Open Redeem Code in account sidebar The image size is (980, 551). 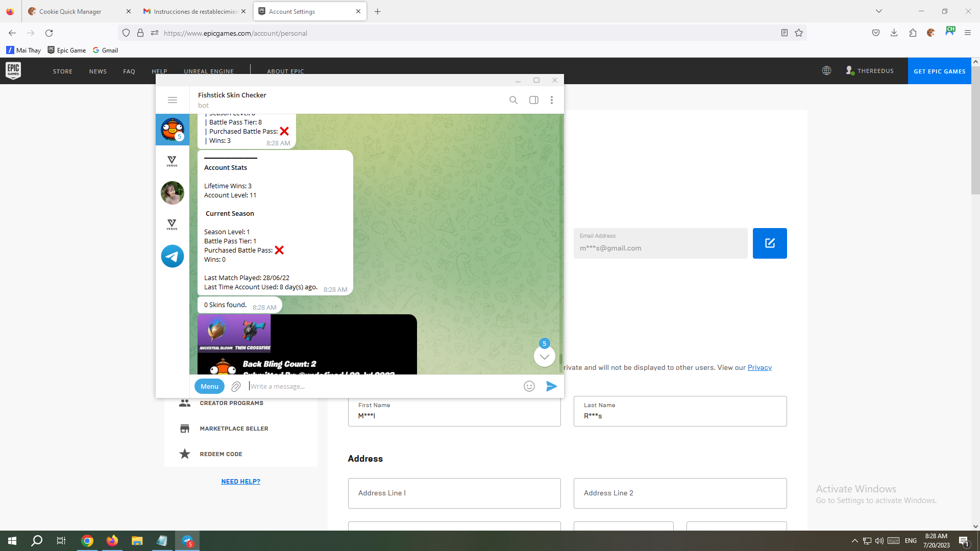click(221, 454)
